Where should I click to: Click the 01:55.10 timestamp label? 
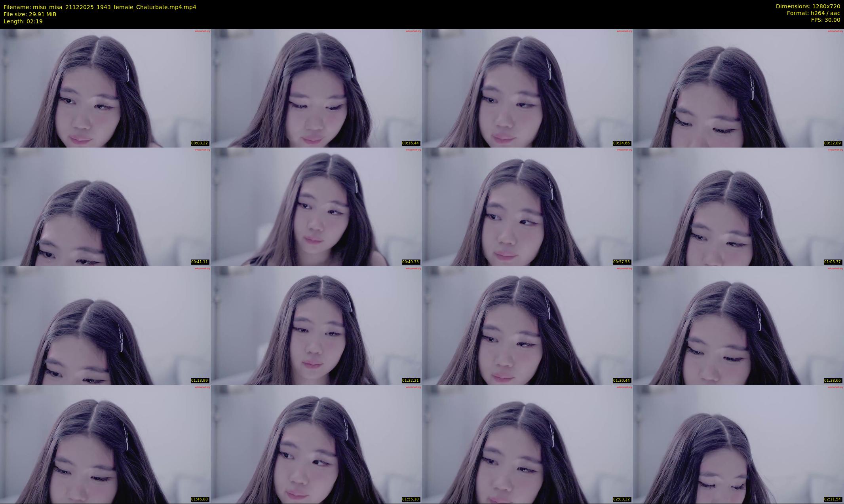(411, 499)
